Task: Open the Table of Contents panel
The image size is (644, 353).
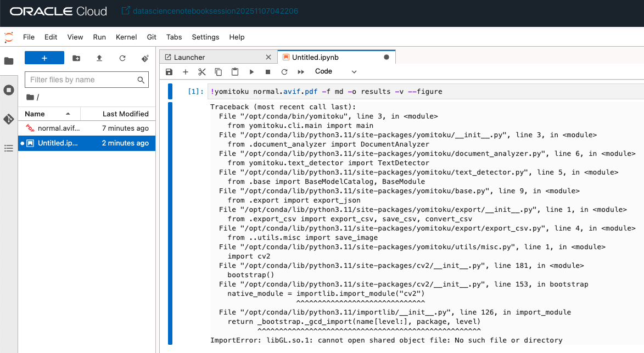Action: point(9,148)
